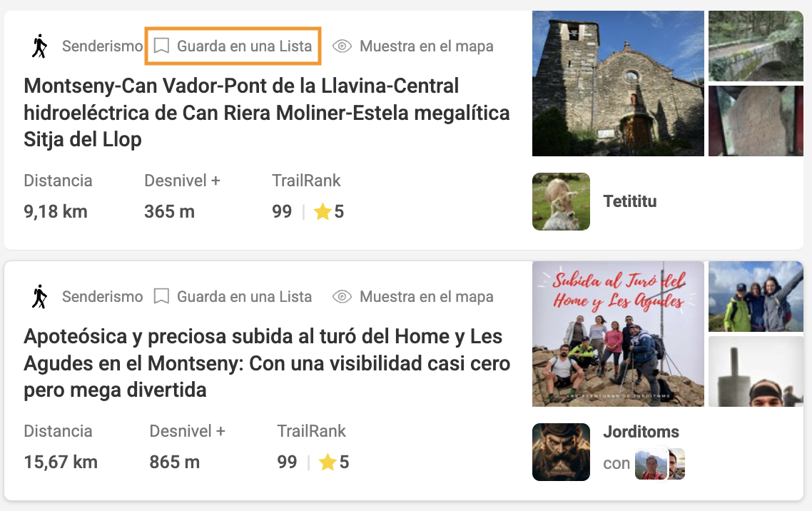Viewport: 812px width, 511px height.
Task: Open the 'Subida al Turó del Home' group photo
Action: coord(619,334)
